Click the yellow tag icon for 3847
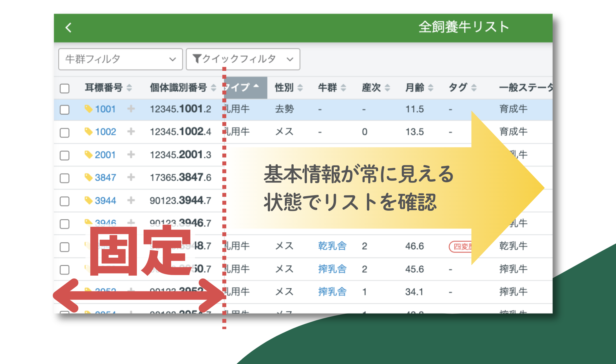 [x=89, y=177]
